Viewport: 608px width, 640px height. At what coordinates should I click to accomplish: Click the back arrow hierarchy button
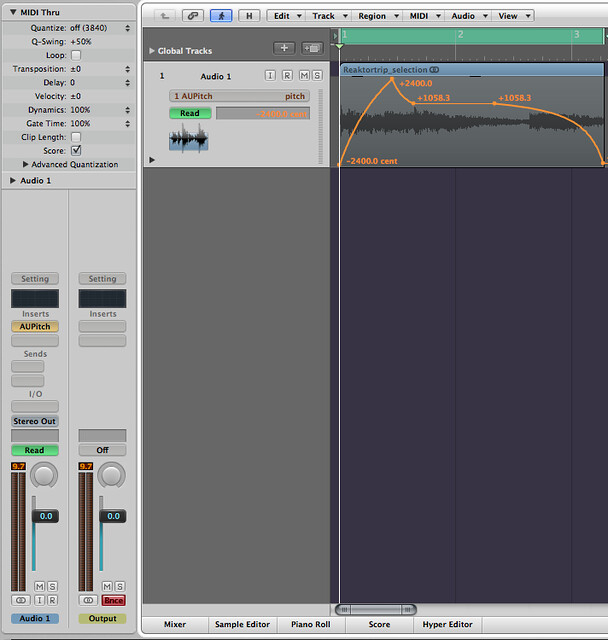165,16
